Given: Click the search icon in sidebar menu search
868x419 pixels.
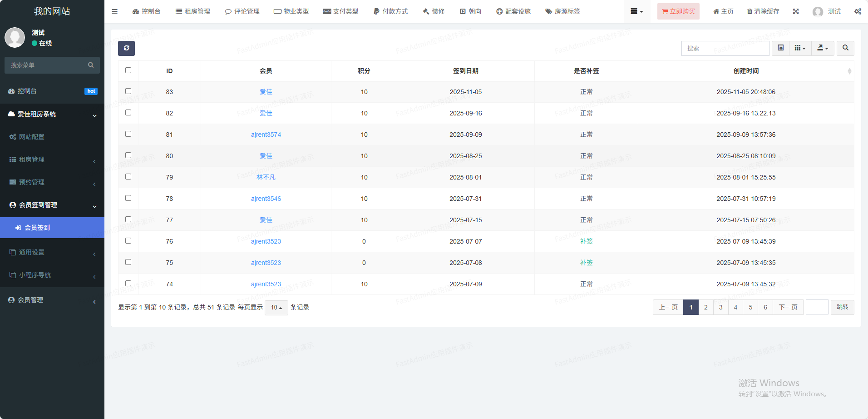Looking at the screenshot, I should (91, 65).
